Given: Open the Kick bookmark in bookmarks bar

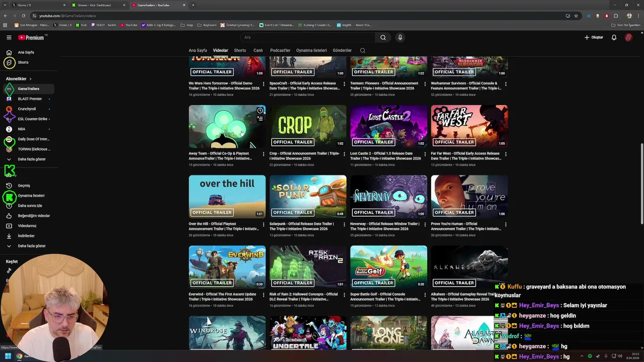Looking at the screenshot, I should [82, 25].
